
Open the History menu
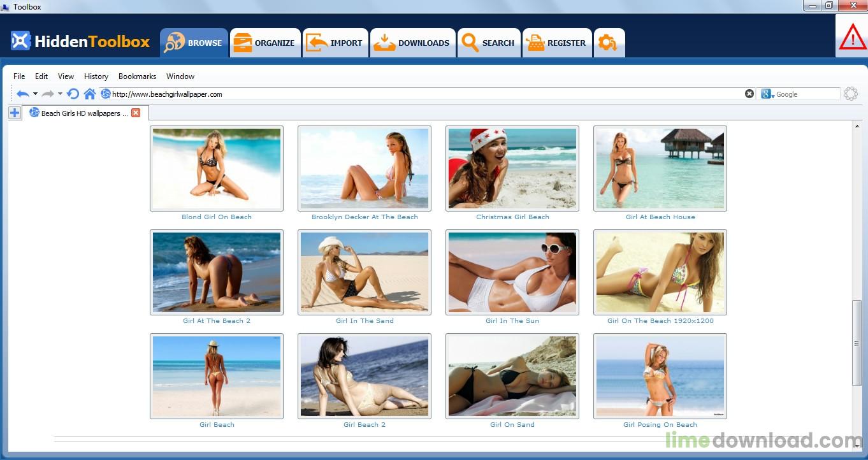point(96,76)
